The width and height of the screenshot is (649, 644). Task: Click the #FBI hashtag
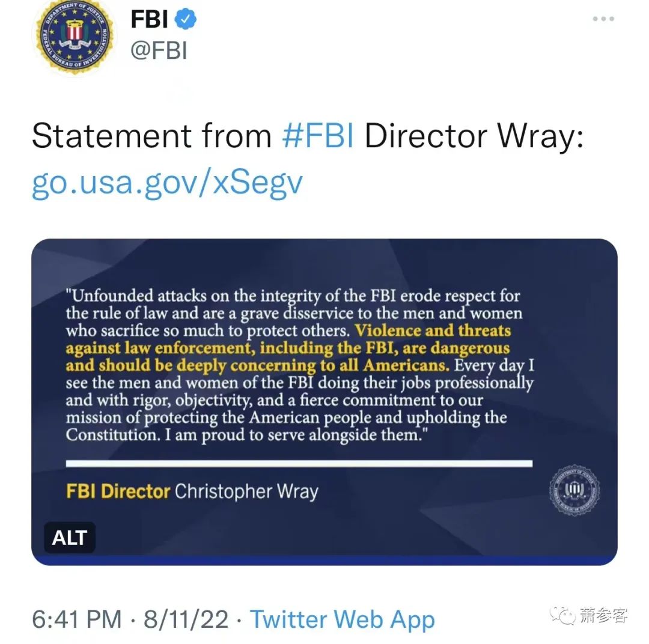pos(317,135)
